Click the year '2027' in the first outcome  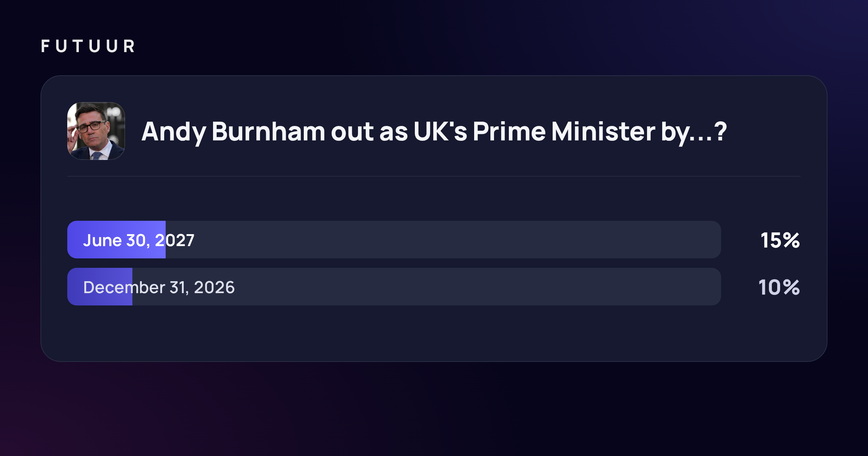[x=175, y=240]
